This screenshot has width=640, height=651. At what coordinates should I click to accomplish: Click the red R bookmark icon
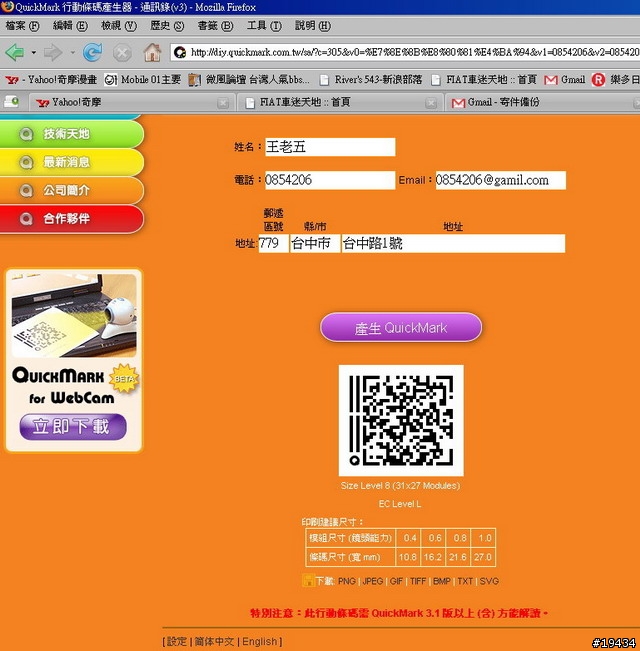click(x=598, y=79)
